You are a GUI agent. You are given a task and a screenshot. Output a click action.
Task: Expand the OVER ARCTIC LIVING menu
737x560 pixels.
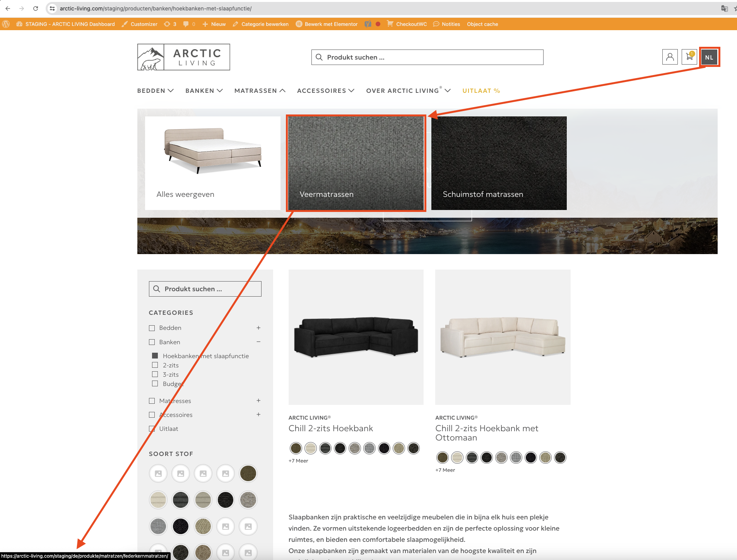[409, 90]
